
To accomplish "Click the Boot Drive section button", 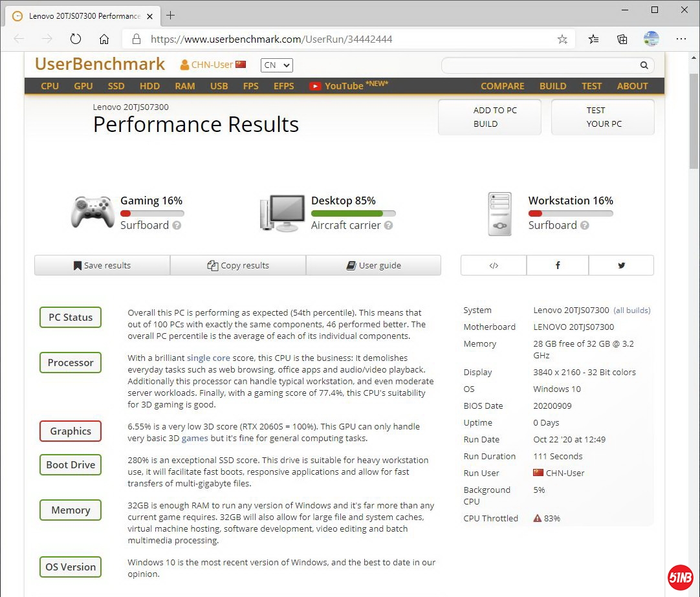I will 71,464.
